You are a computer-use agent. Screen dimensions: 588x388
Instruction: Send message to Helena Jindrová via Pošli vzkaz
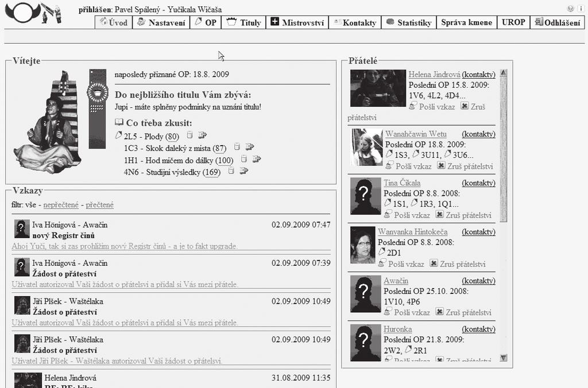click(432, 106)
